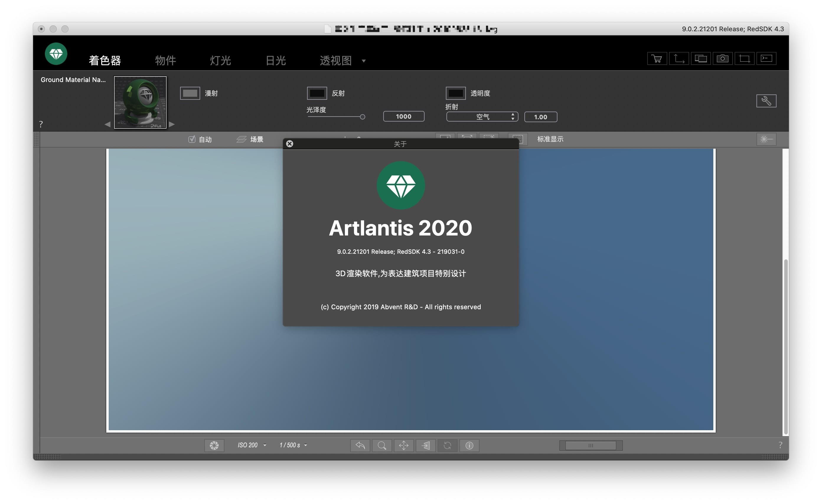Viewport: 822px width, 504px height.
Task: Click the info icon in bottom toolbar
Action: point(469,445)
